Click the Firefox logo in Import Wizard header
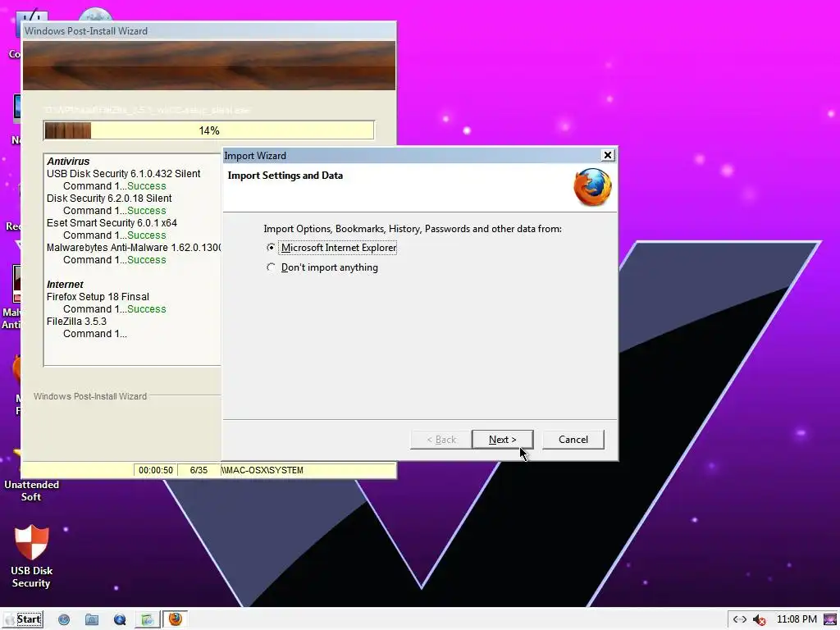Viewport: 840px width, 630px height. (x=592, y=187)
